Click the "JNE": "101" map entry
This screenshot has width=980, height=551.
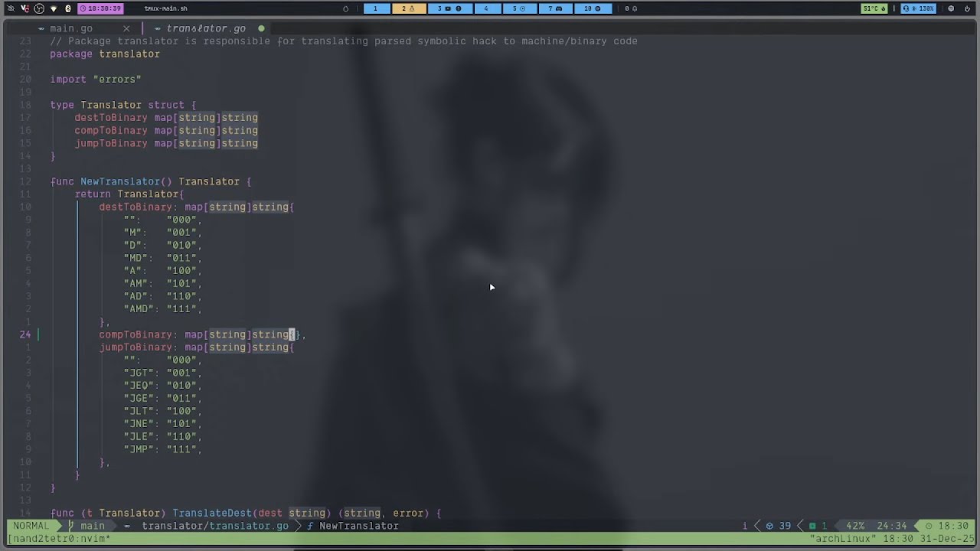tap(163, 423)
